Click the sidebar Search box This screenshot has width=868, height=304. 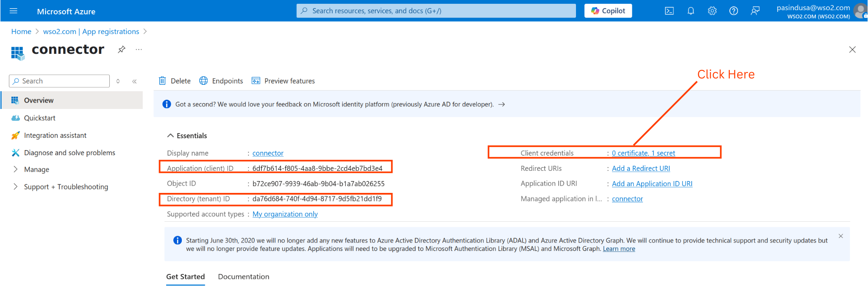pos(59,81)
